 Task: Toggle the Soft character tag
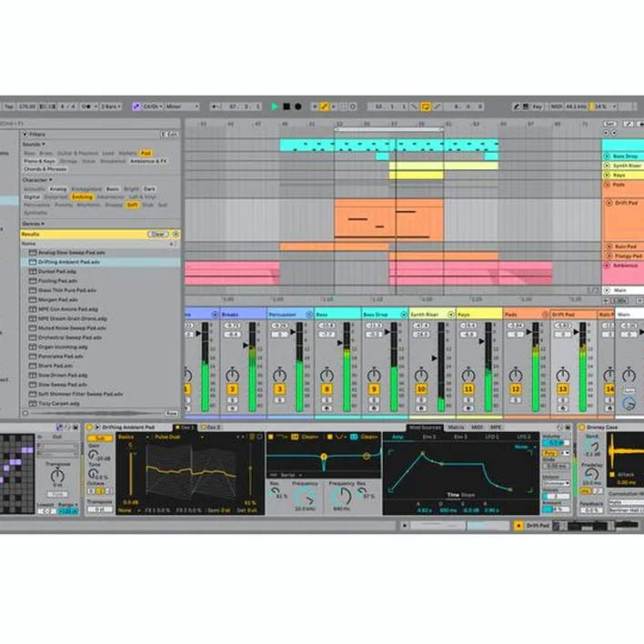pyautogui.click(x=132, y=205)
